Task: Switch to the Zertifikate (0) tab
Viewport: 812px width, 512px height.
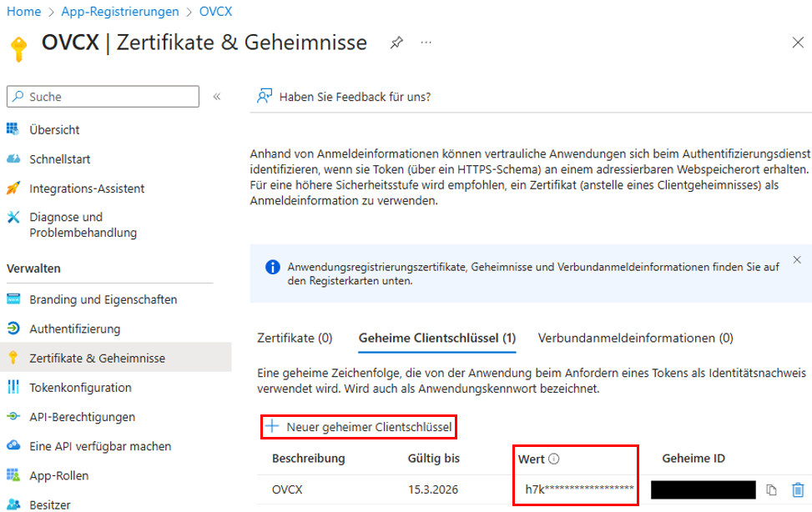Action: pyautogui.click(x=295, y=338)
